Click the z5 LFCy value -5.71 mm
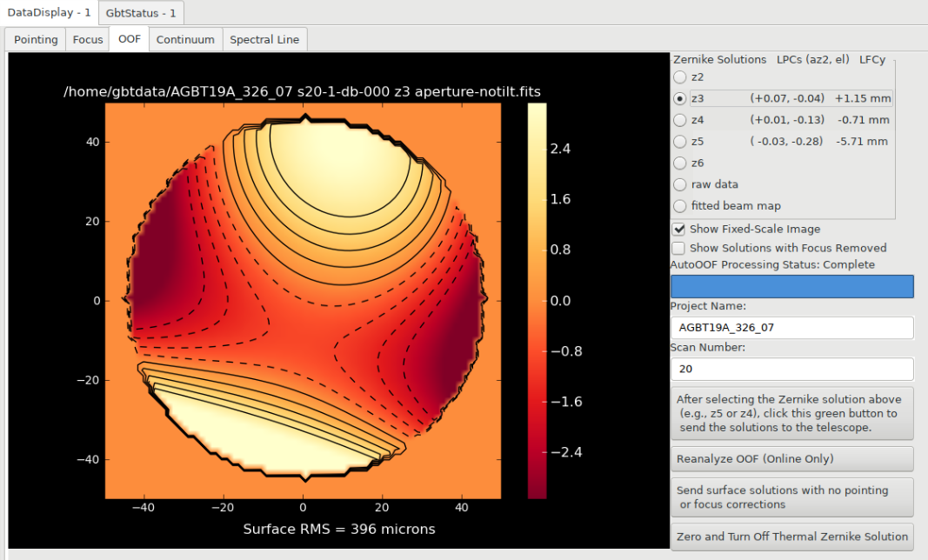928x560 pixels. pyautogui.click(x=862, y=142)
